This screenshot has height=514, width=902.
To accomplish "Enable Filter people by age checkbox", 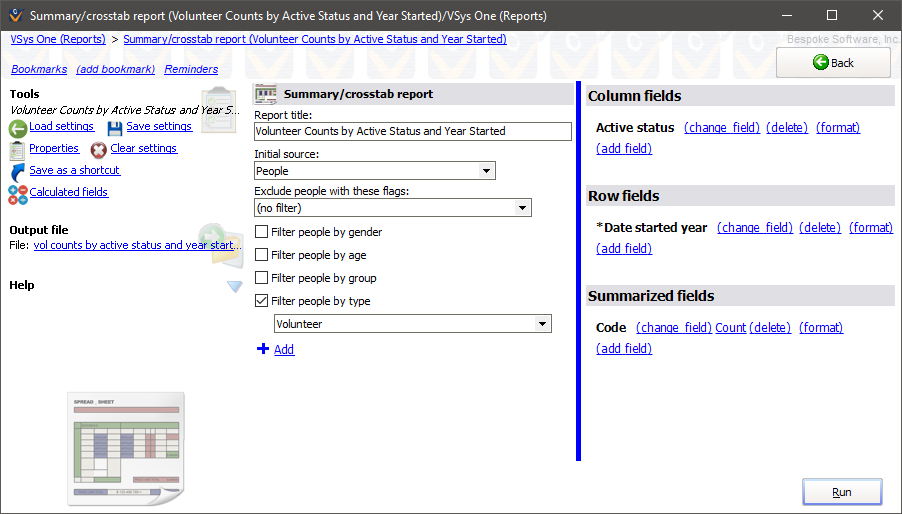I will 261,255.
